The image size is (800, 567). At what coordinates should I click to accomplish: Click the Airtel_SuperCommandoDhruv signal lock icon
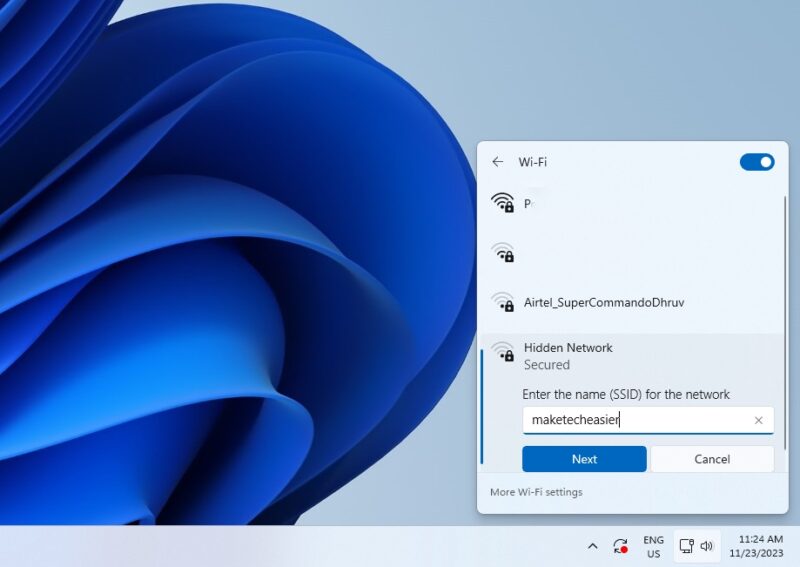(x=503, y=302)
